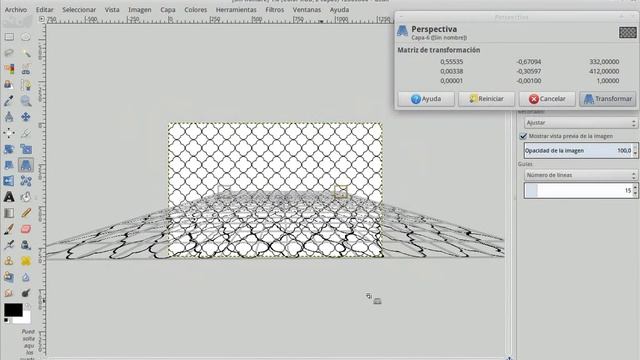The height and width of the screenshot is (360, 640).
Task: Select the Heal tool
Action: [26, 261]
